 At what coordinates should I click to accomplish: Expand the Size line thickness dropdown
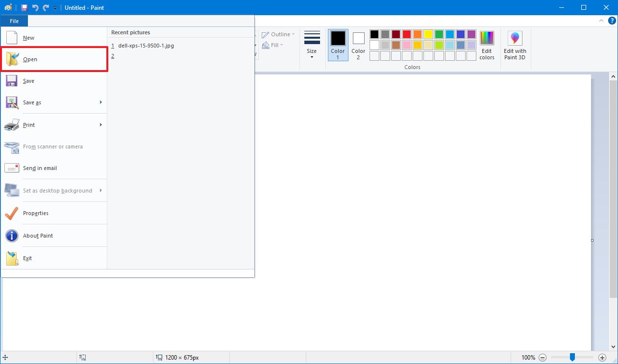click(312, 45)
